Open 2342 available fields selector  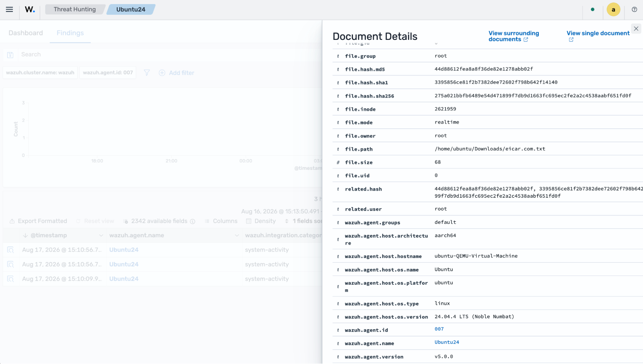pyautogui.click(x=155, y=221)
